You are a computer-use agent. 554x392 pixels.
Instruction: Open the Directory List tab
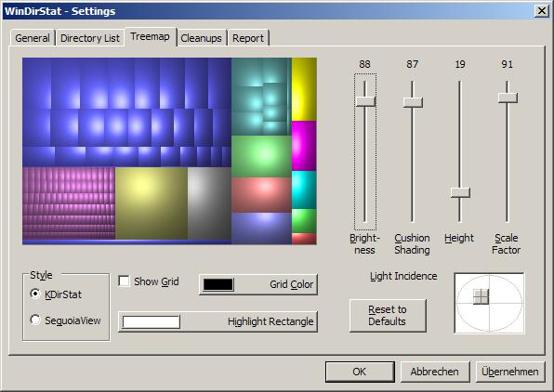tap(90, 38)
